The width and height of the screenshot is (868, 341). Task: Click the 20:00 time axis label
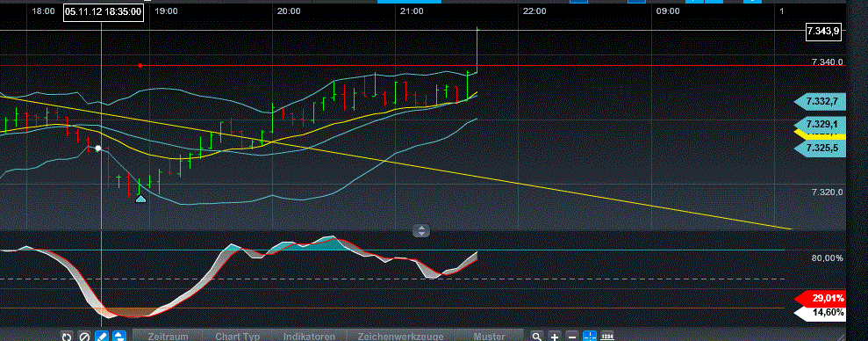tap(289, 11)
